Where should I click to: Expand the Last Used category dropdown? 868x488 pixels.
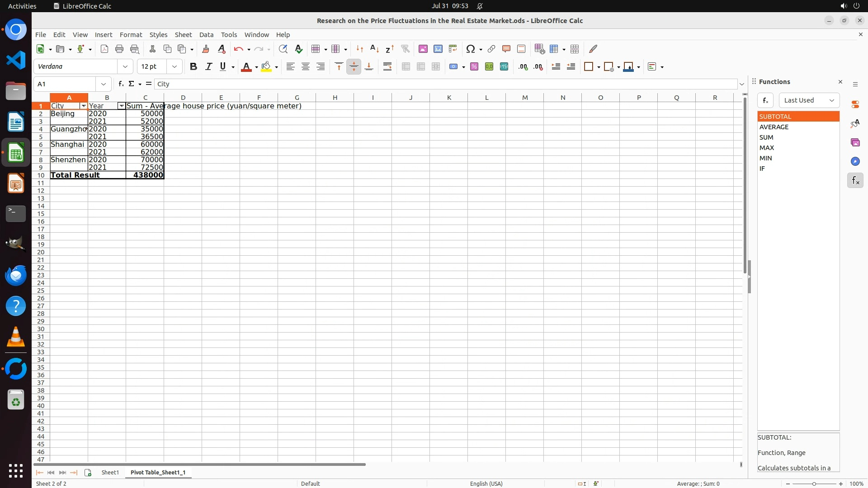[809, 100]
